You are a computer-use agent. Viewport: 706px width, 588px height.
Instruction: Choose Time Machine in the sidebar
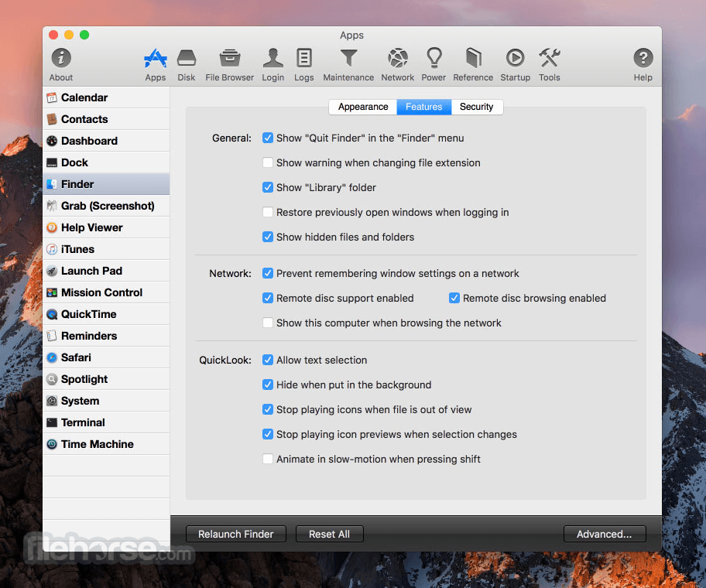pyautogui.click(x=106, y=444)
